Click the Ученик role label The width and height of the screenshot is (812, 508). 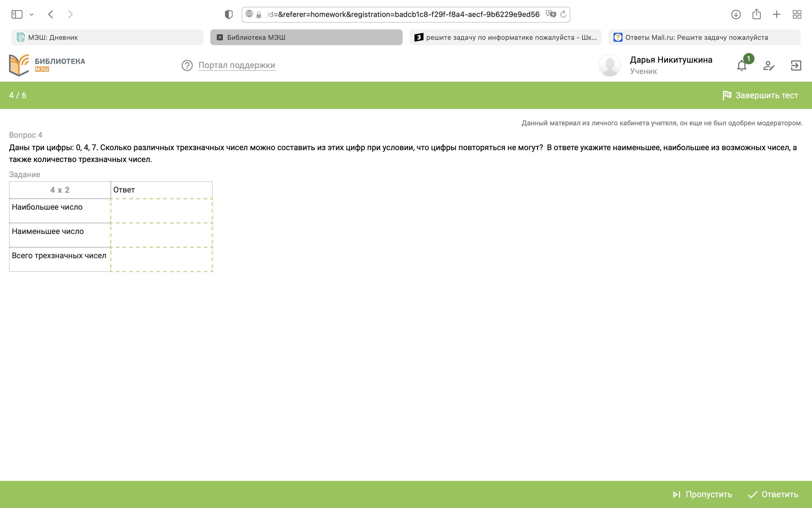[643, 71]
